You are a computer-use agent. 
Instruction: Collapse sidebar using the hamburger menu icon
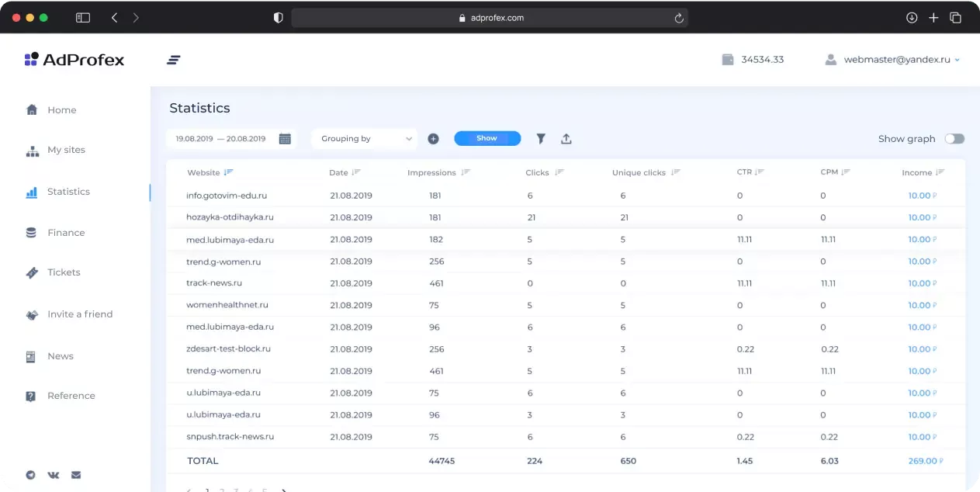pyautogui.click(x=174, y=60)
